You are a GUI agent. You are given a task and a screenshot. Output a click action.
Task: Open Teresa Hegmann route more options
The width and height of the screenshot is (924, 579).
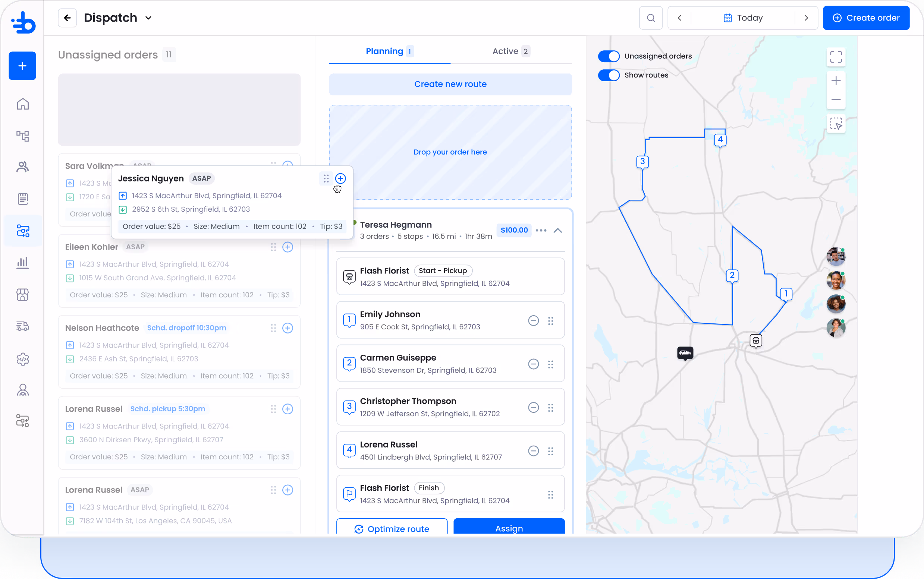[541, 231]
